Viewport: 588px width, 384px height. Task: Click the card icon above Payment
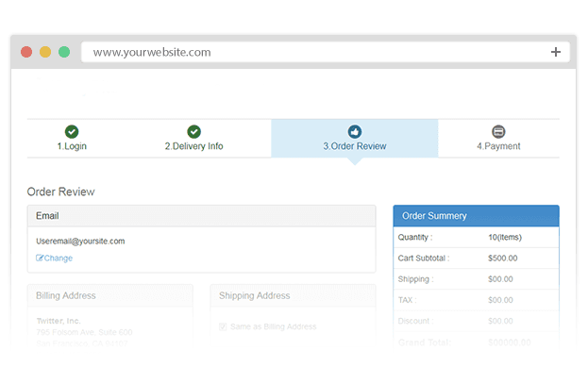498,132
